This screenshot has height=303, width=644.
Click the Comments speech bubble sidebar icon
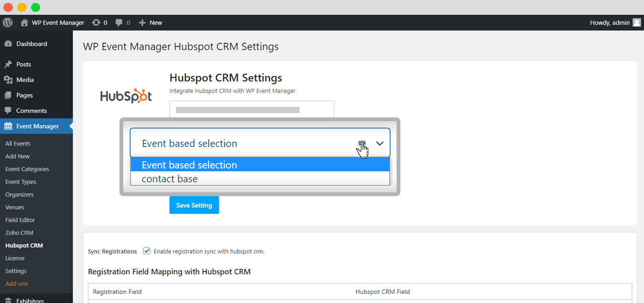click(x=8, y=111)
